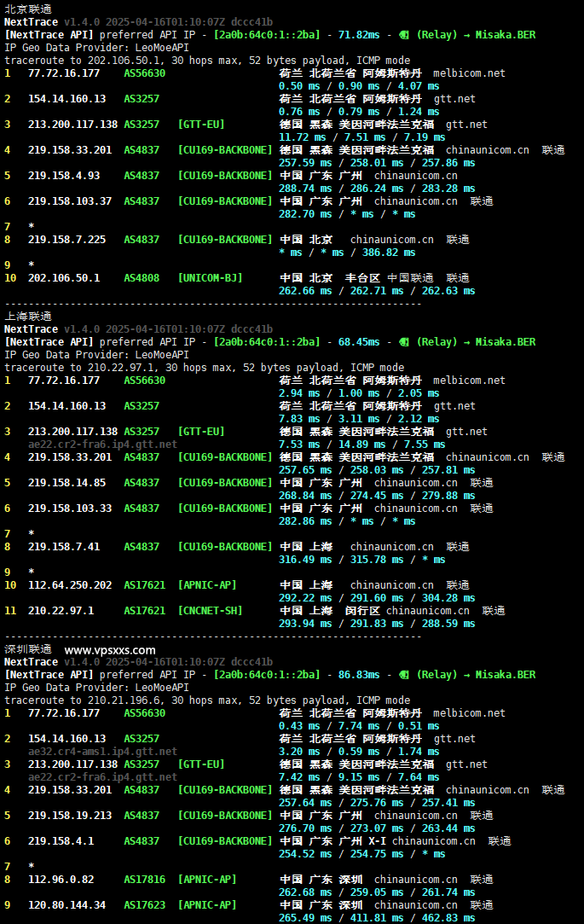Click the AS17623 number

pos(144,904)
